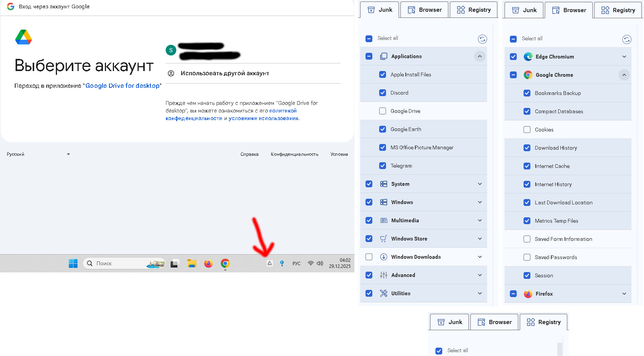Click refresh icon in Browser panel
The image size is (644, 356).
(627, 39)
